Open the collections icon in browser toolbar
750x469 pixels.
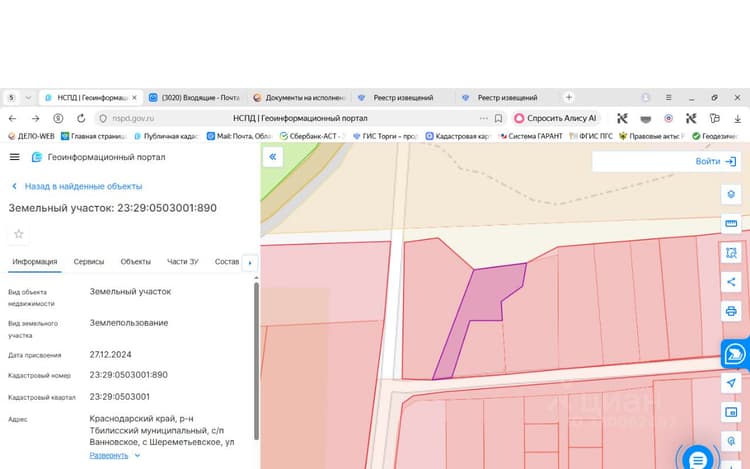tap(715, 118)
